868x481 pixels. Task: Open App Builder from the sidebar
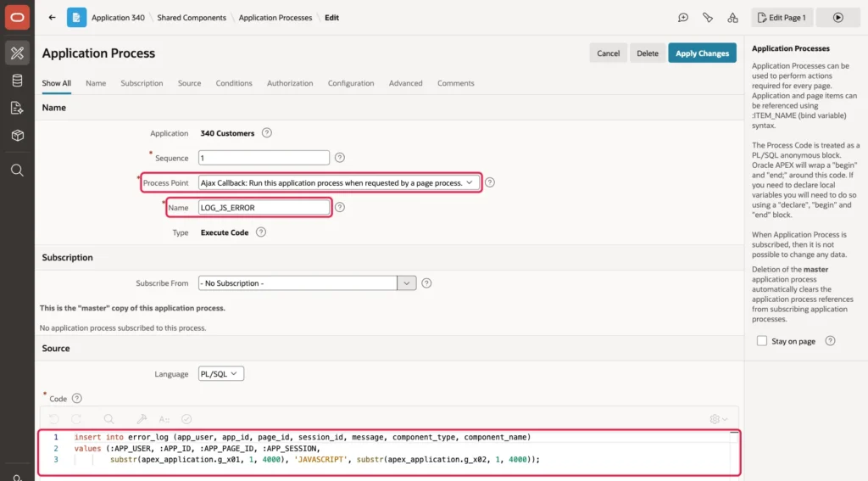[17, 53]
